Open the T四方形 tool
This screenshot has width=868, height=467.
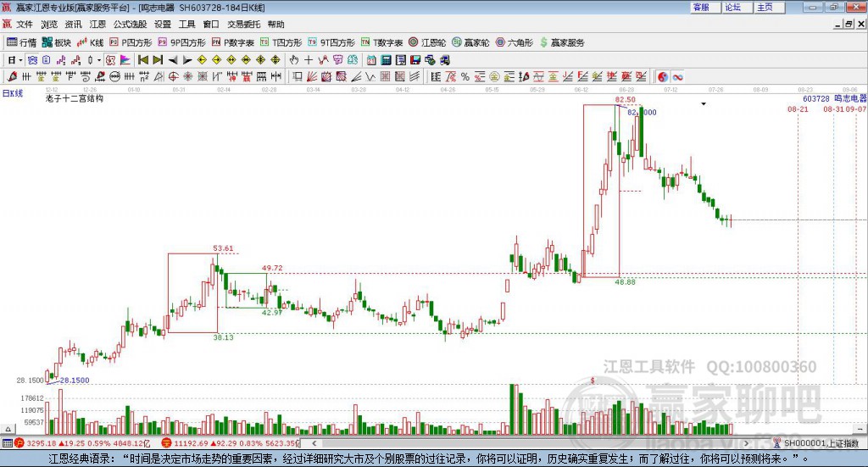(x=281, y=42)
